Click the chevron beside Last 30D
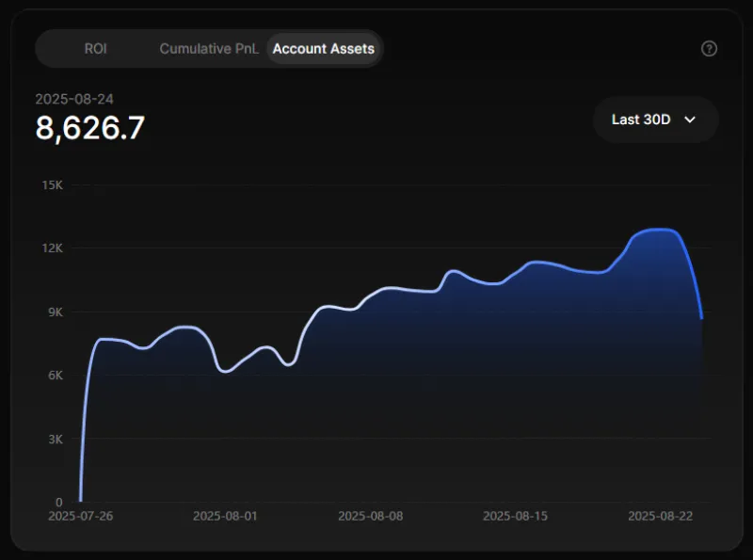 690,120
